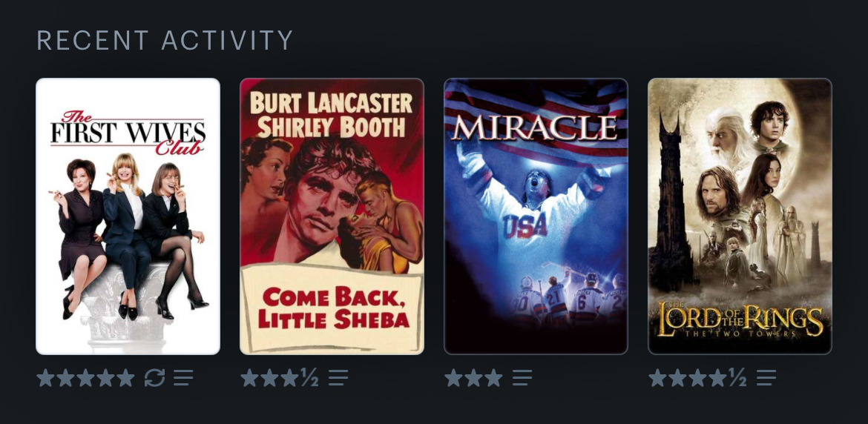The image size is (868, 424).
Task: Open Come Back, Little Sheba poster
Action: (x=332, y=216)
